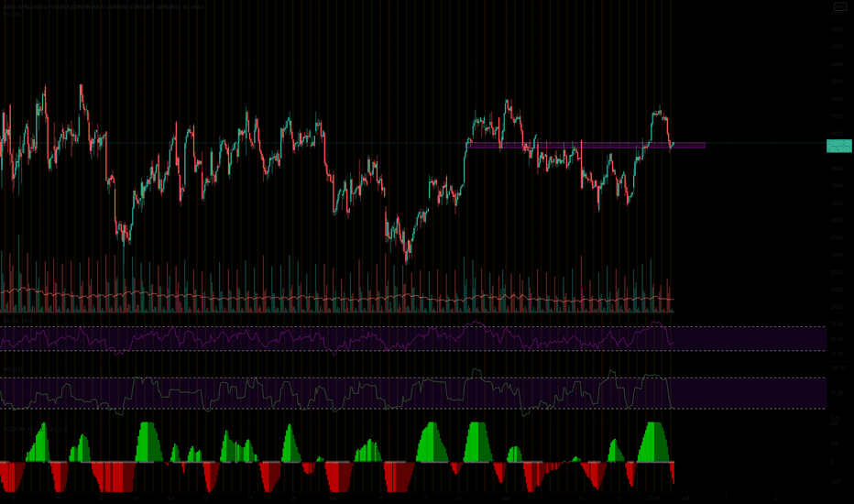854x504 pixels.
Task: Select the Vol (20) indicator label
Action: (12, 15)
